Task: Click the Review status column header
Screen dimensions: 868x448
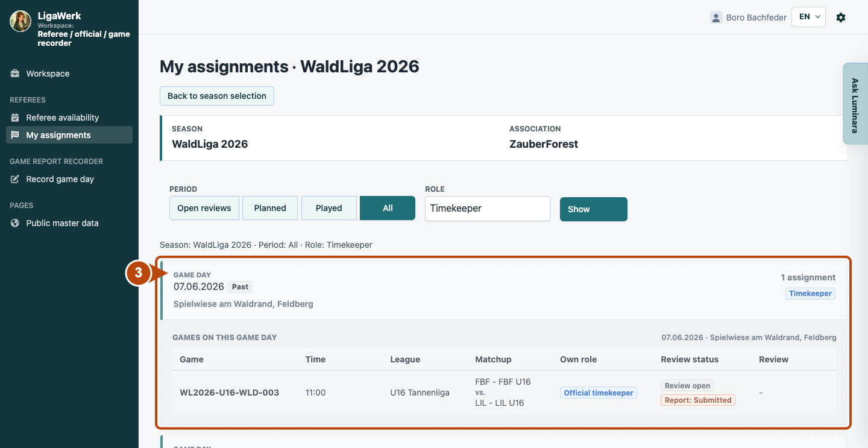Action: point(690,359)
